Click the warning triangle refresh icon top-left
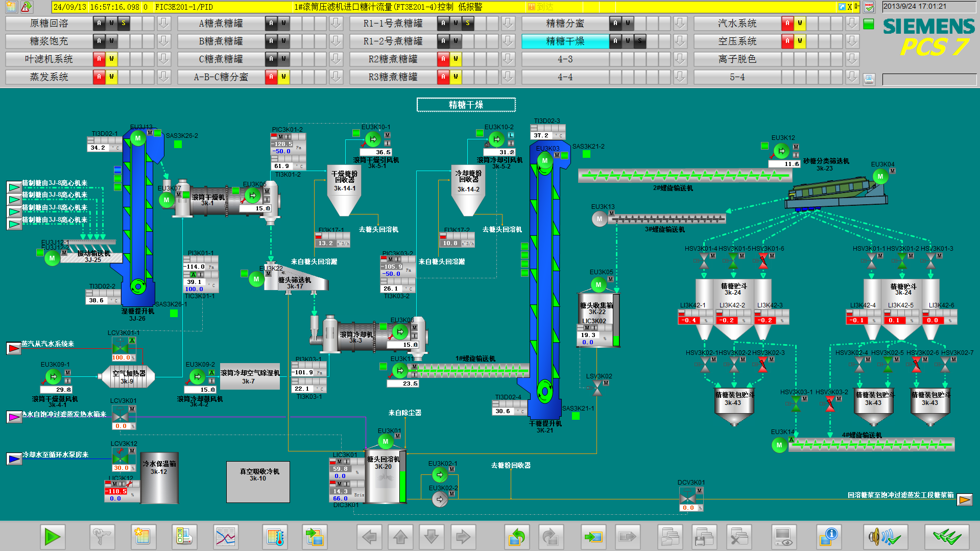The image size is (980, 551). click(x=26, y=7)
